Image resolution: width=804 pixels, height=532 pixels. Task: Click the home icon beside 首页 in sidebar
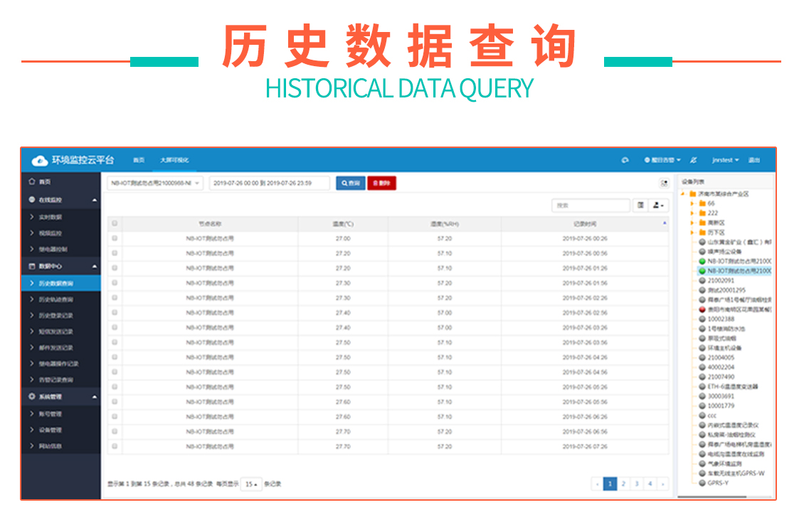(32, 182)
